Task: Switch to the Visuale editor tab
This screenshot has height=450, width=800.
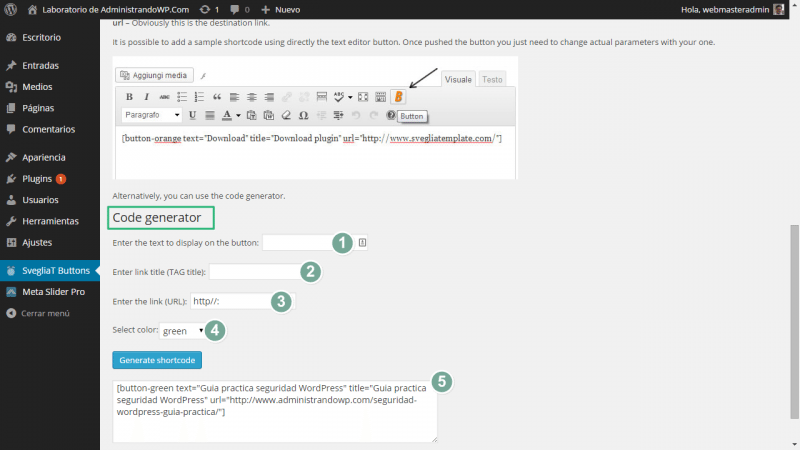Action: (458, 79)
